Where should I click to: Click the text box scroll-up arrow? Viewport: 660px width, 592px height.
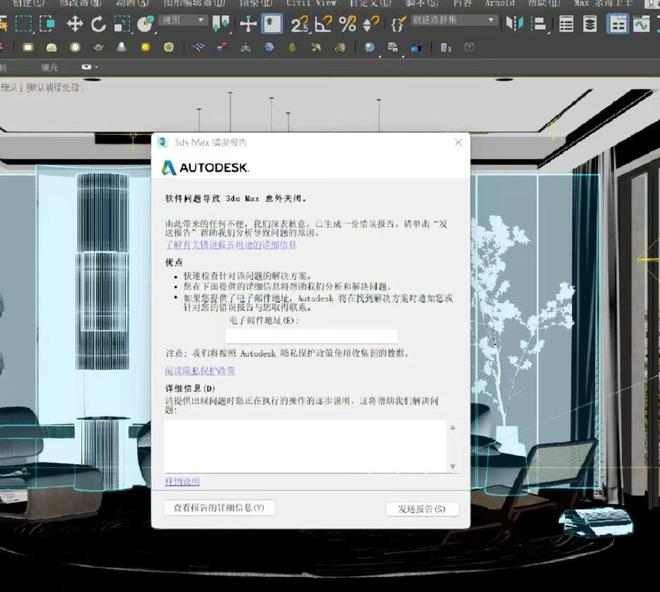[453, 427]
